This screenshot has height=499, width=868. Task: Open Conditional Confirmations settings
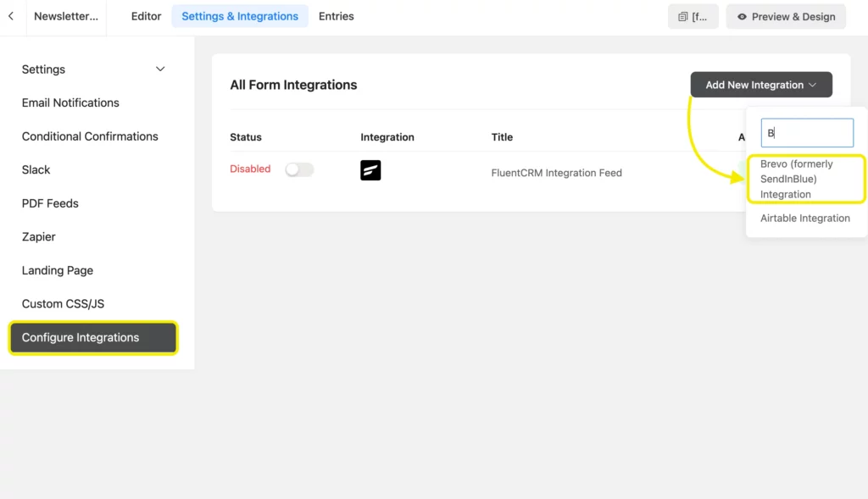point(90,136)
